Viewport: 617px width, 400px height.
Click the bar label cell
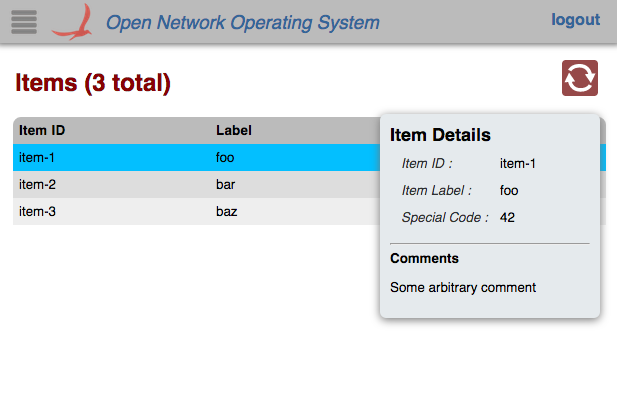point(225,184)
